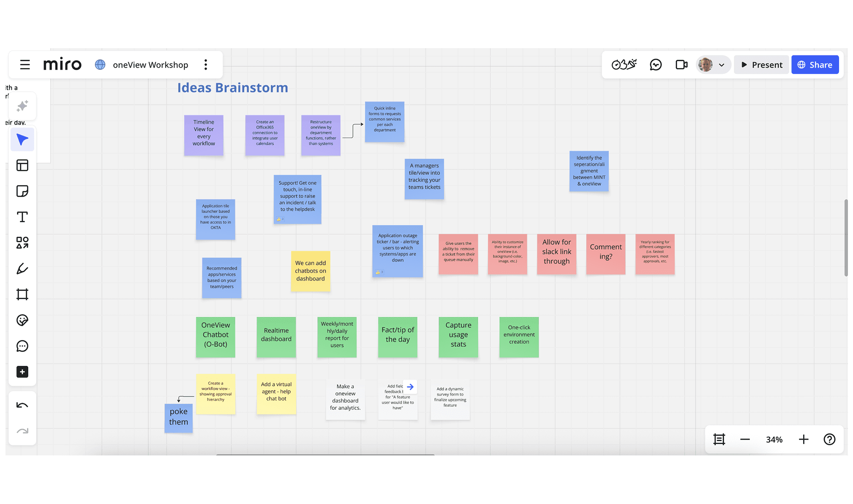Image resolution: width=853 pixels, height=504 pixels.
Task: Toggle the frames panel icon
Action: pos(719,439)
